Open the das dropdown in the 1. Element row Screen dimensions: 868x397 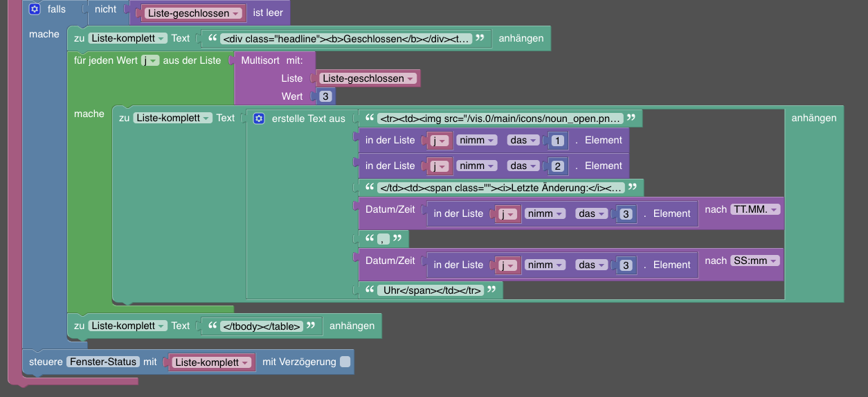point(523,141)
